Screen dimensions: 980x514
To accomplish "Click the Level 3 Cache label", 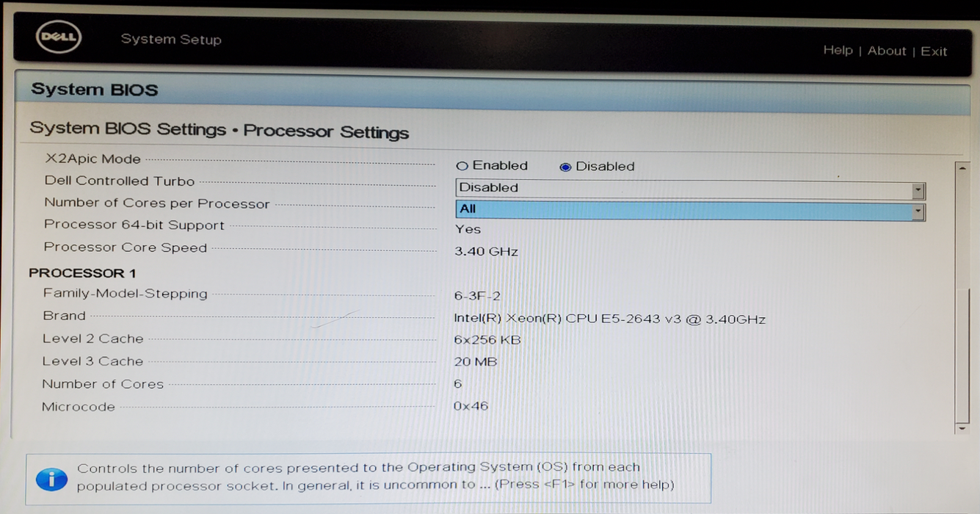I will (x=92, y=361).
